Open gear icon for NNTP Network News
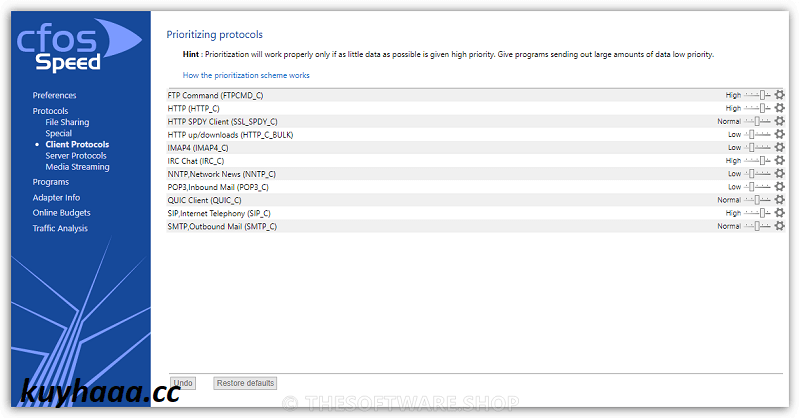 click(779, 174)
